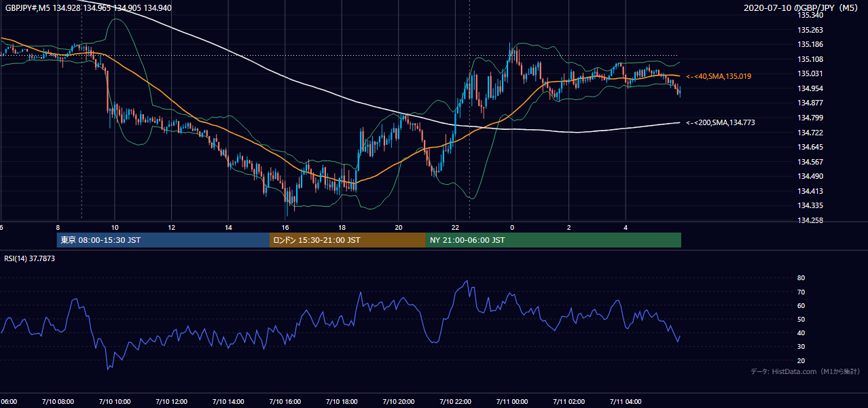Click hour label 10 under price chart
The image size is (868, 408).
pyautogui.click(x=115, y=228)
